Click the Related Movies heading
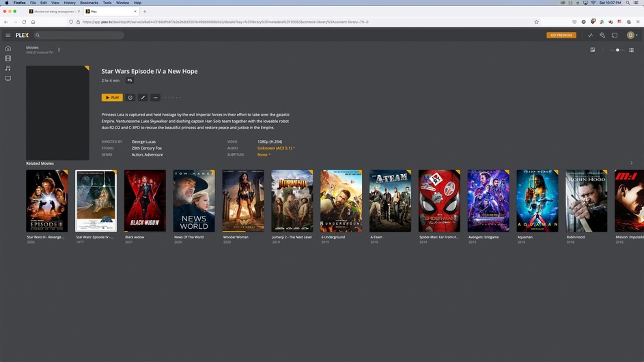Image resolution: width=644 pixels, height=362 pixels. [x=40, y=163]
